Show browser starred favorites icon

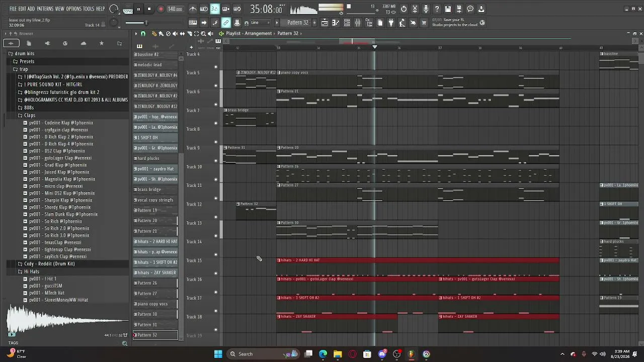[101, 44]
